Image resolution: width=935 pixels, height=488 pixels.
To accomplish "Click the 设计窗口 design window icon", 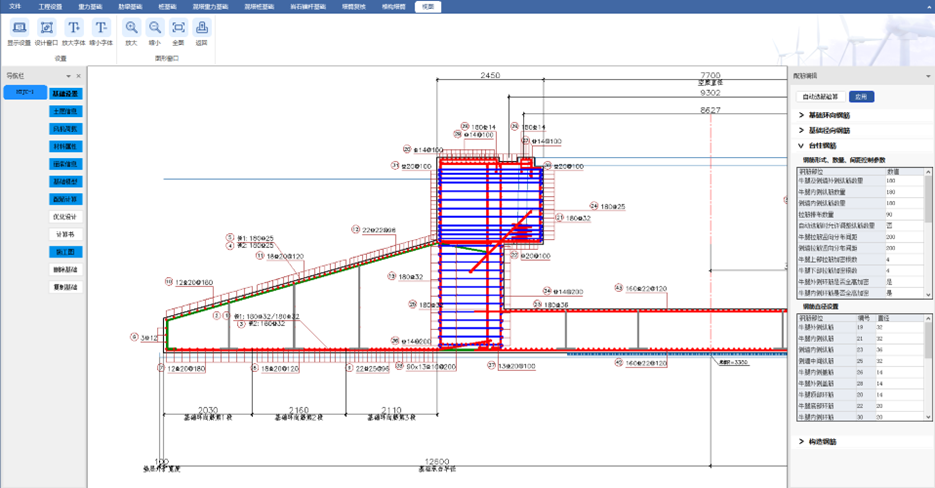I will (47, 31).
